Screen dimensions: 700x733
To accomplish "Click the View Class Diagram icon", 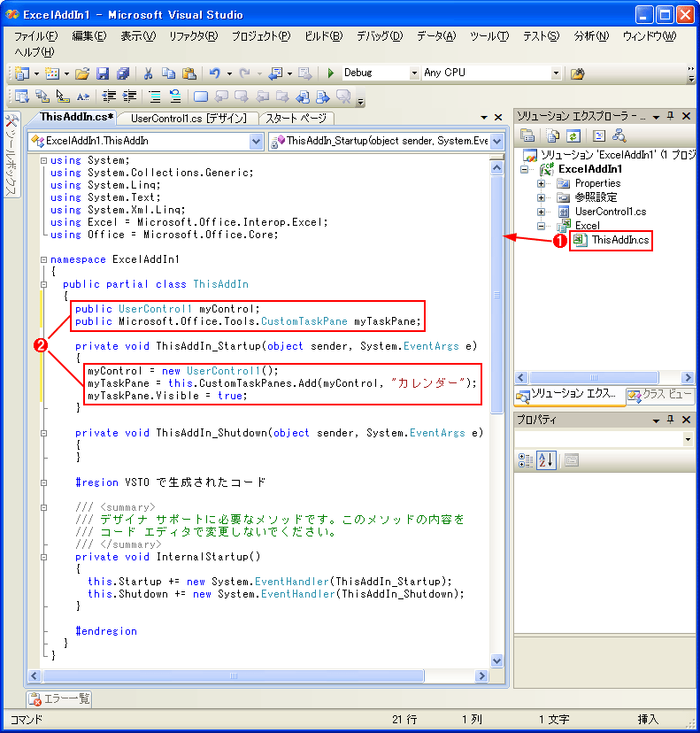I will tap(619, 135).
